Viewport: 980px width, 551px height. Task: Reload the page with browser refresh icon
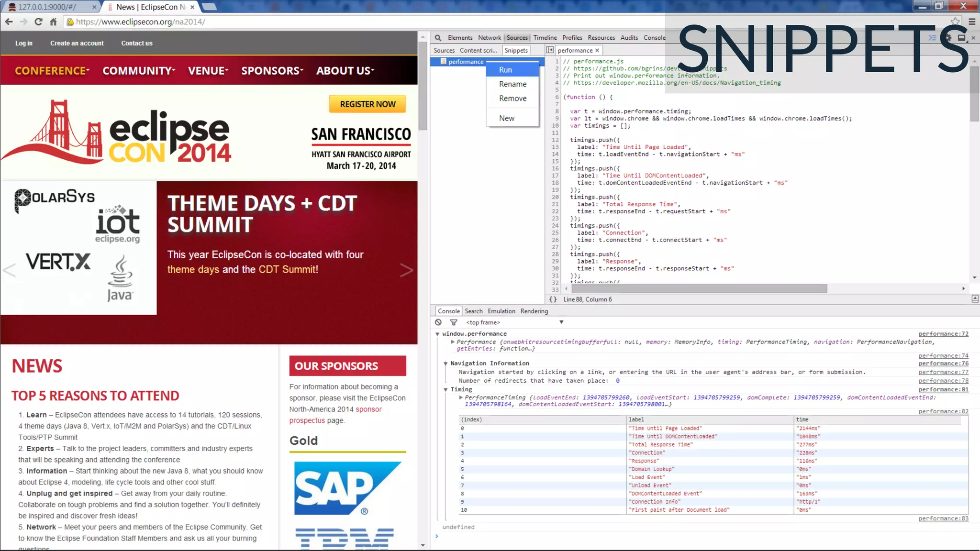tap(39, 22)
